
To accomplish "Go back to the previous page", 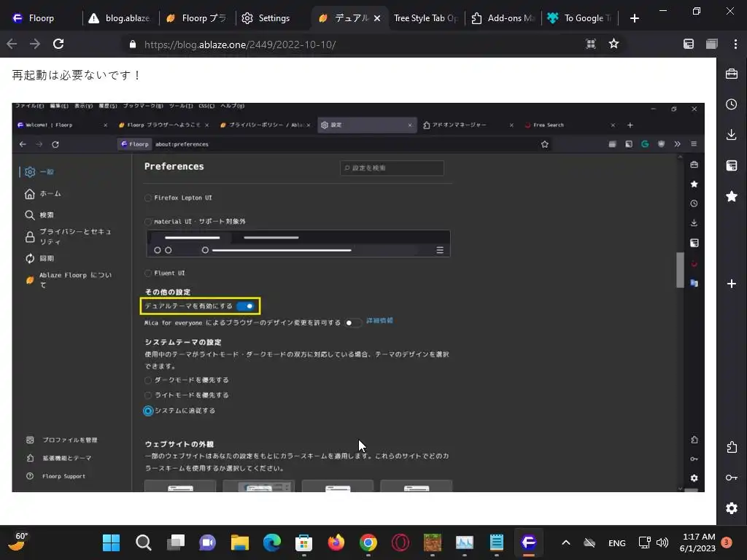I will pyautogui.click(x=12, y=44).
